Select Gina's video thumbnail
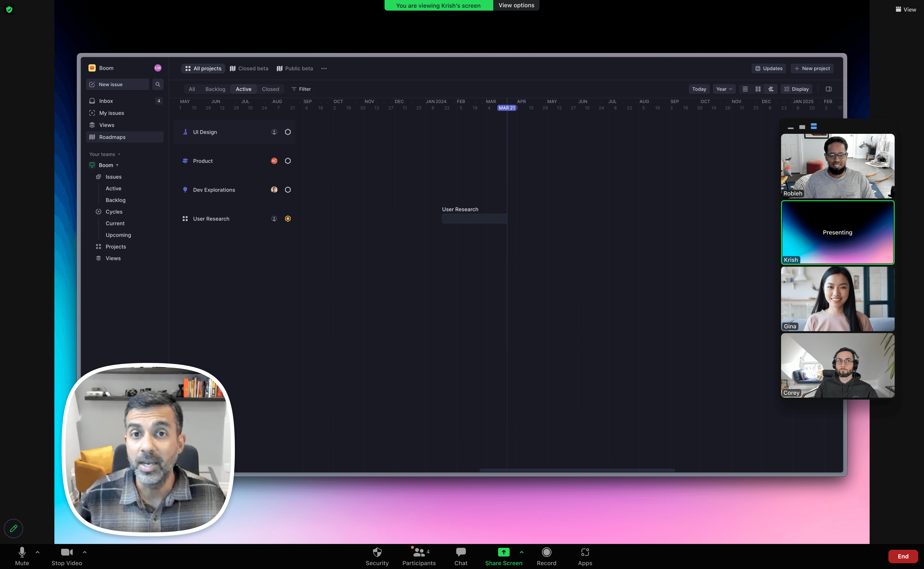The image size is (924, 569). coord(837,299)
